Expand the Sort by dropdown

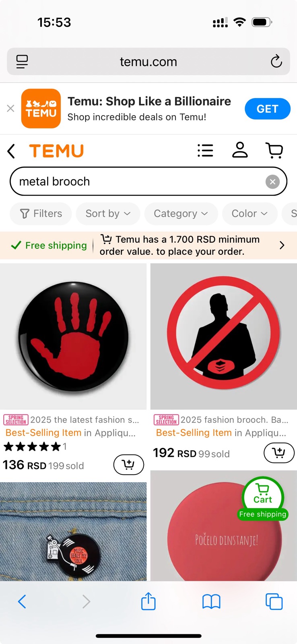108,213
